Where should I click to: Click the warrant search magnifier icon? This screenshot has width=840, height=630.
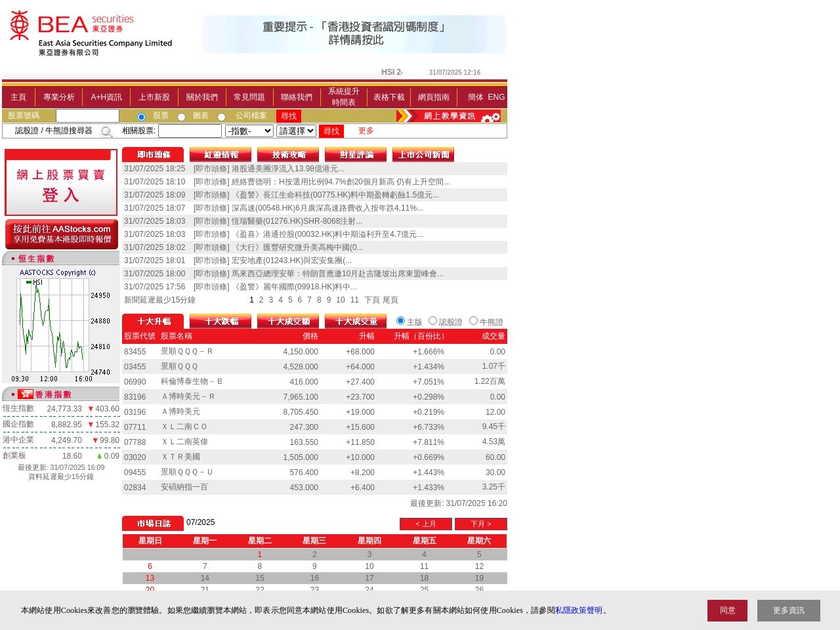(x=106, y=131)
